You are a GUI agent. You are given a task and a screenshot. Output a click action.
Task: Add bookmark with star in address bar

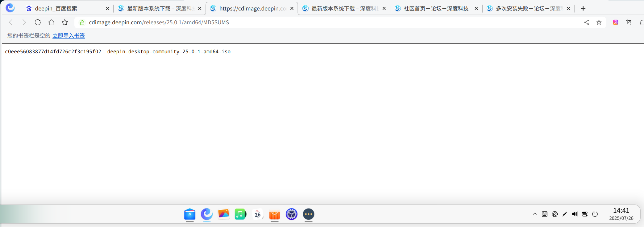click(x=599, y=22)
